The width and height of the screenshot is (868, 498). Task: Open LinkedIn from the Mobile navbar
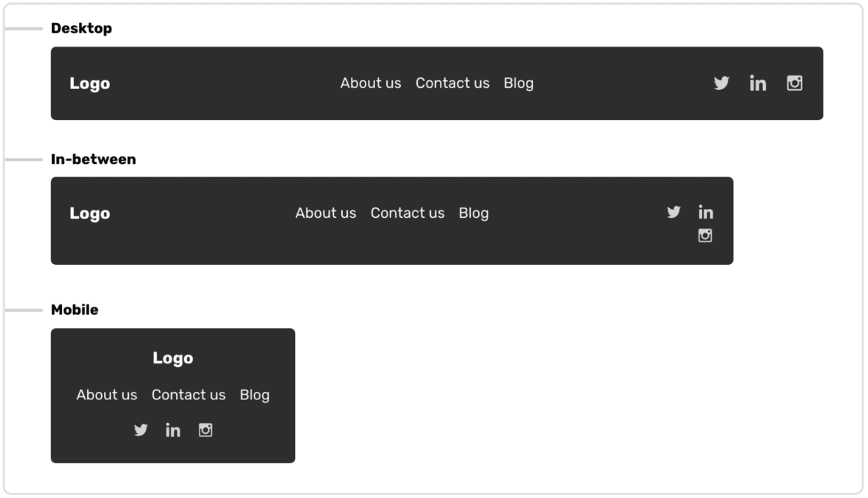(x=173, y=430)
